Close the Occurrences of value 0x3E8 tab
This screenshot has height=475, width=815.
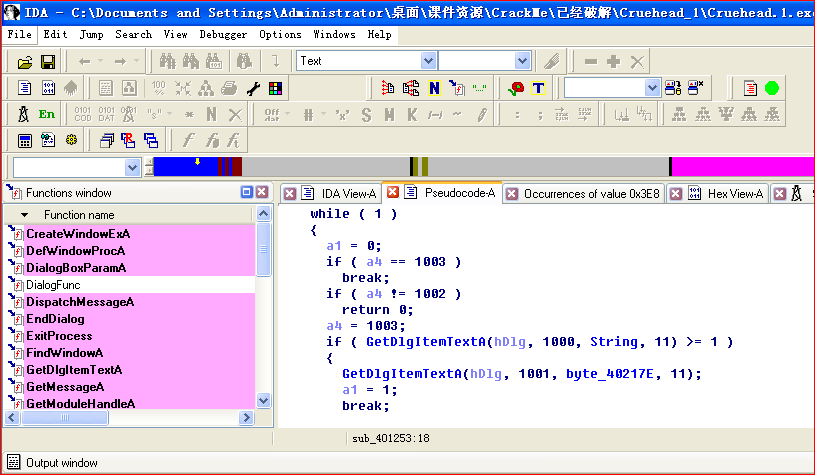point(512,194)
